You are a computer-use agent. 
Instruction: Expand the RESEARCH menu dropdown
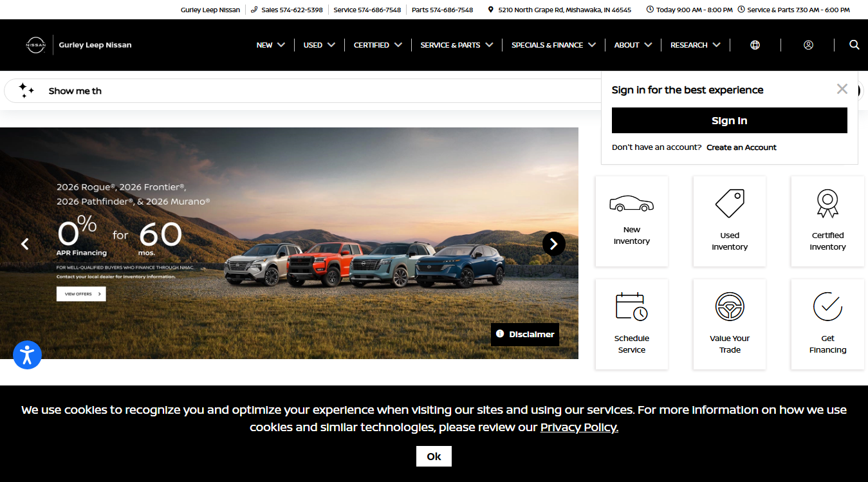(696, 45)
